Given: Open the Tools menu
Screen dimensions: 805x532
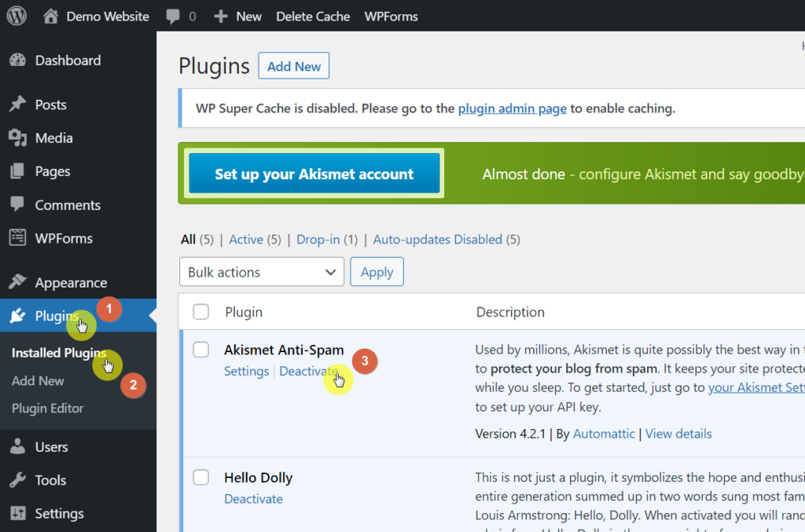Looking at the screenshot, I should click(50, 480).
